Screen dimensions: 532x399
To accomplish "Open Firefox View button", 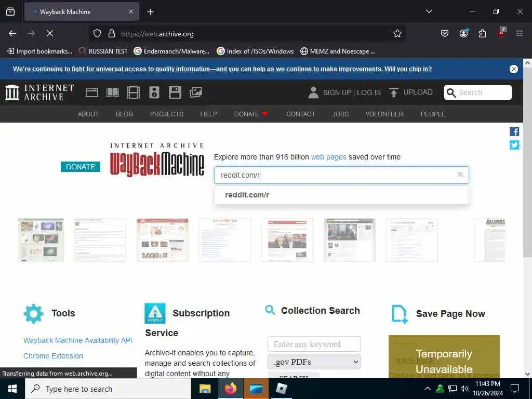I will pos(10,11).
